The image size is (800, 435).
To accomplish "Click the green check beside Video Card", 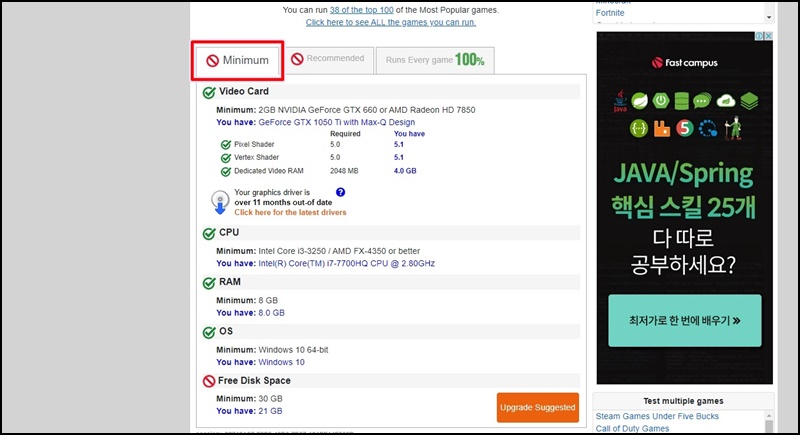I will tap(209, 92).
